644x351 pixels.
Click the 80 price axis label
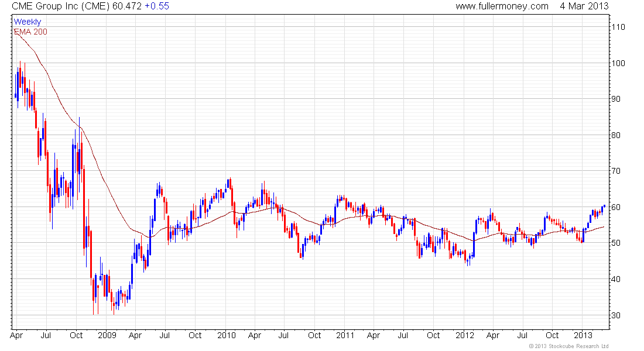[x=615, y=135]
